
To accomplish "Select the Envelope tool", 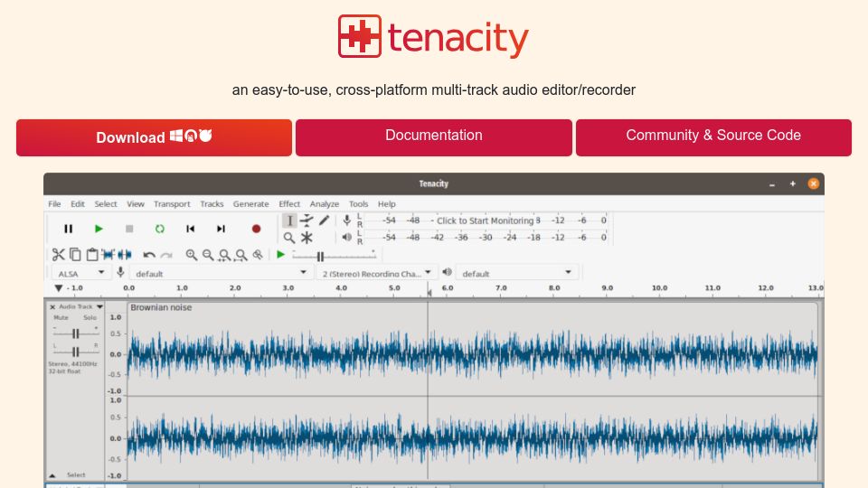I will click(x=307, y=221).
